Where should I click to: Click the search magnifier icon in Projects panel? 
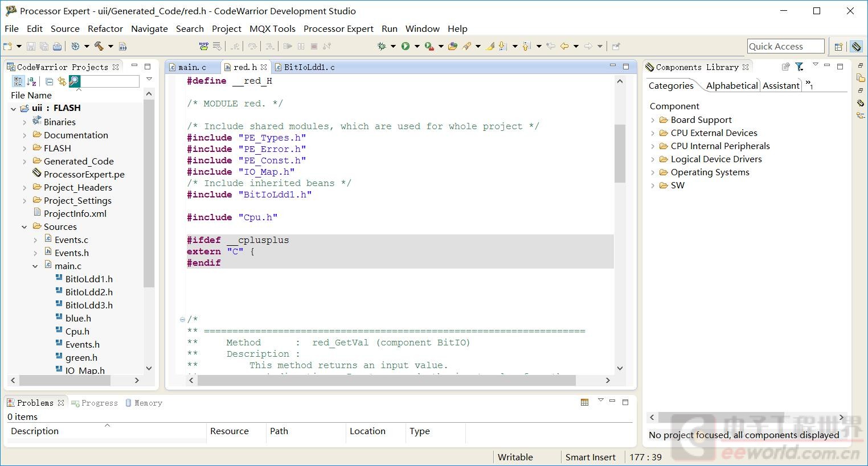click(x=75, y=82)
